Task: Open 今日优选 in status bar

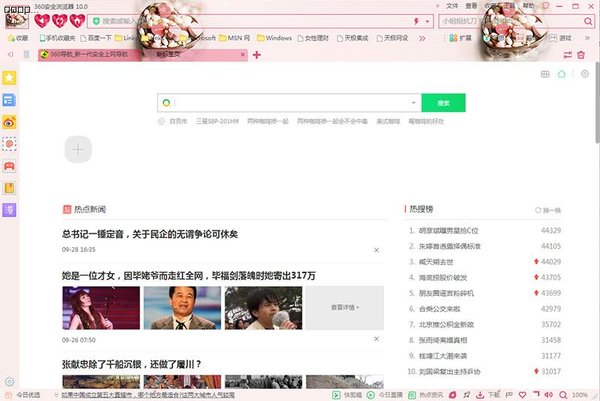Action: (x=23, y=395)
